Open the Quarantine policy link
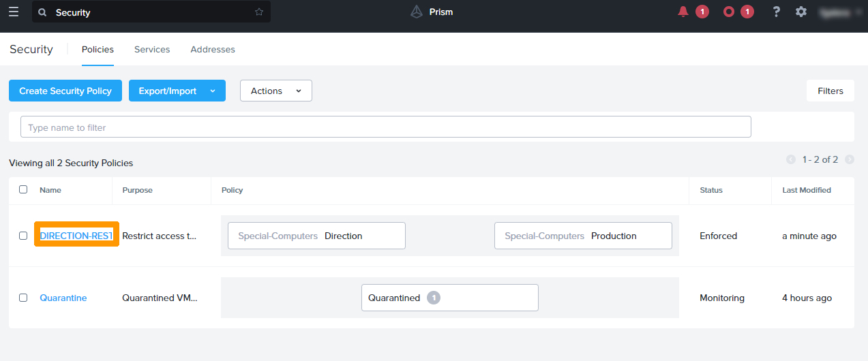868x361 pixels. pyautogui.click(x=63, y=298)
